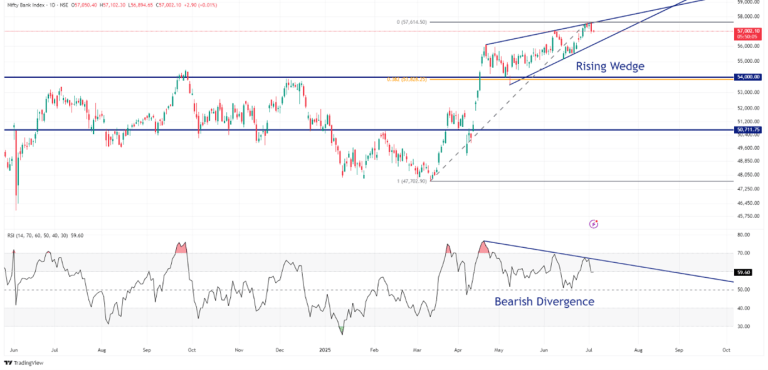
Task: Click the May mark on time axis
Action: [x=499, y=350]
